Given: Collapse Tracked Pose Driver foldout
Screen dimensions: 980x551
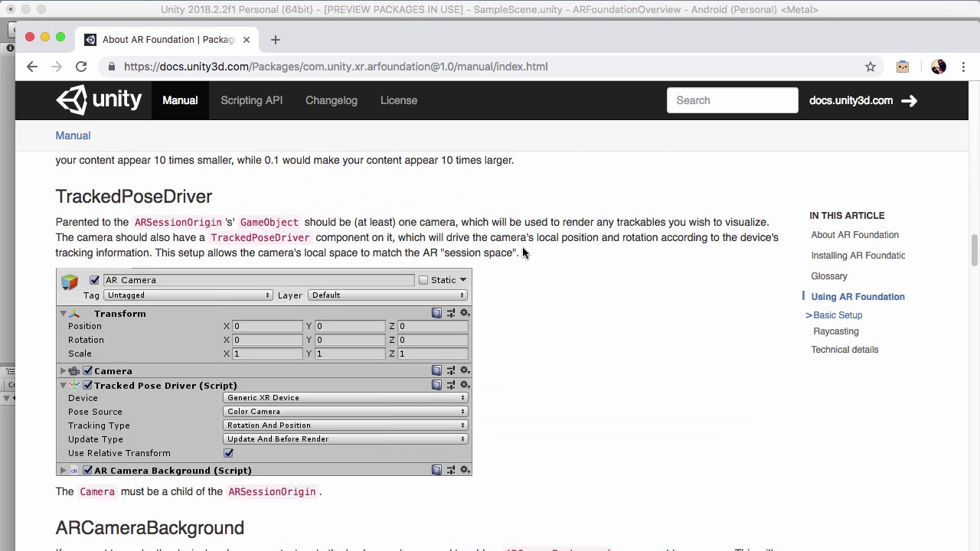Looking at the screenshot, I should click(x=63, y=386).
